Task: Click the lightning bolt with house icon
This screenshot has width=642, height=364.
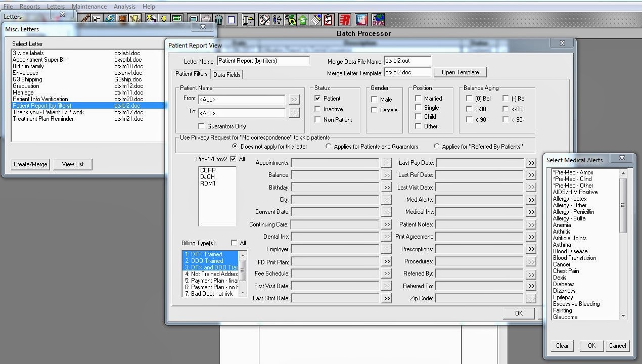Action: tap(151, 19)
